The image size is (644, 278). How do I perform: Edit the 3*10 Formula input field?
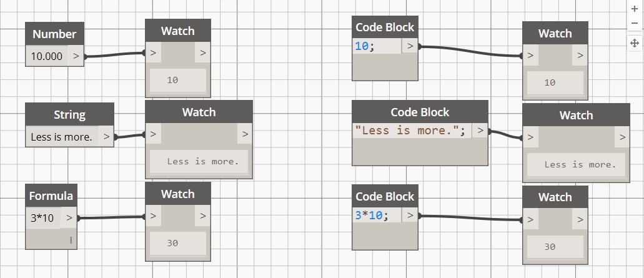click(42, 219)
